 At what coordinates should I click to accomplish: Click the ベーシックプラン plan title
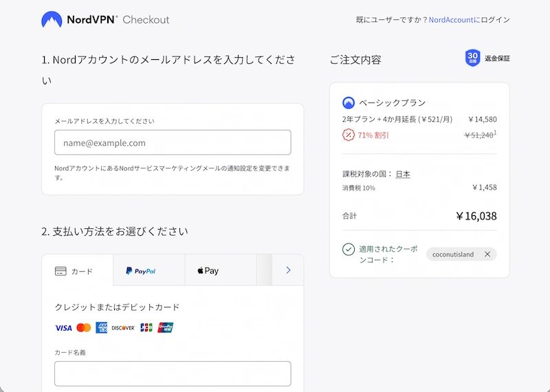(392, 103)
